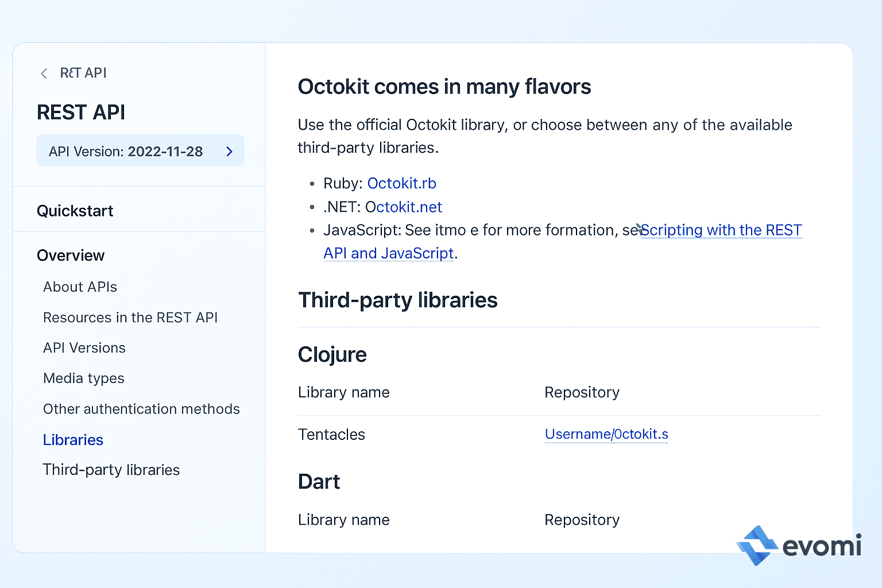Navigate to API Versions page

(84, 348)
